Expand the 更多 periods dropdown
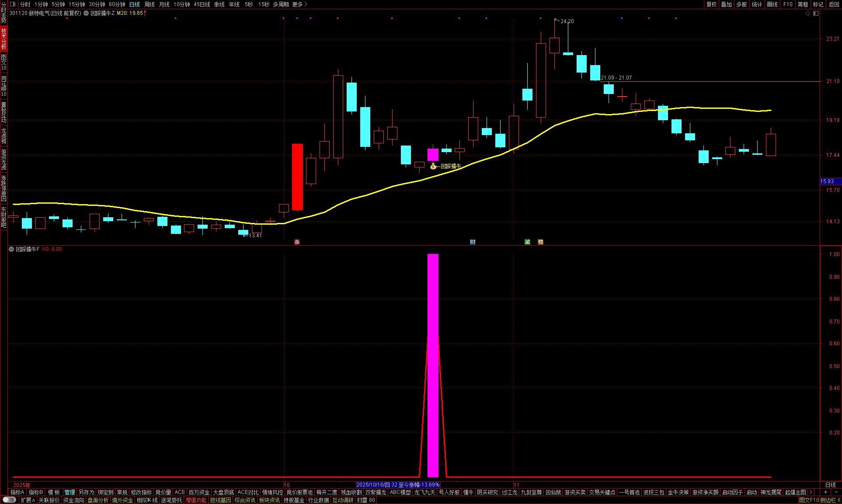This screenshot has height=504, width=842. coord(299,4)
